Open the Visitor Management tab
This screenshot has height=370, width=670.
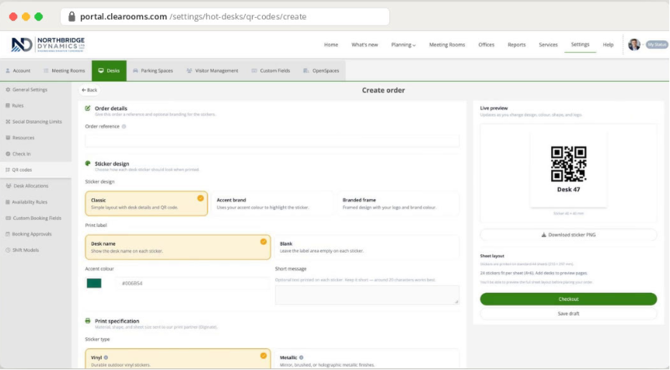[x=212, y=70]
